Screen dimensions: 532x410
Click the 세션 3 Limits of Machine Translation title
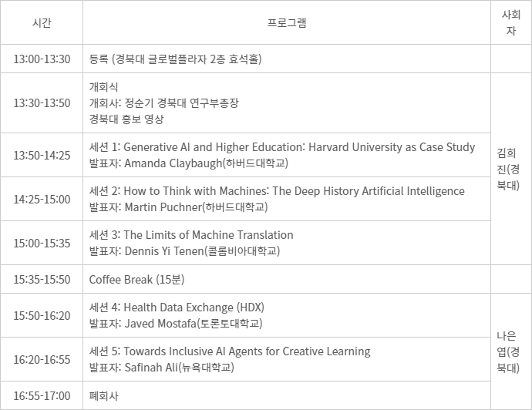click(x=191, y=235)
